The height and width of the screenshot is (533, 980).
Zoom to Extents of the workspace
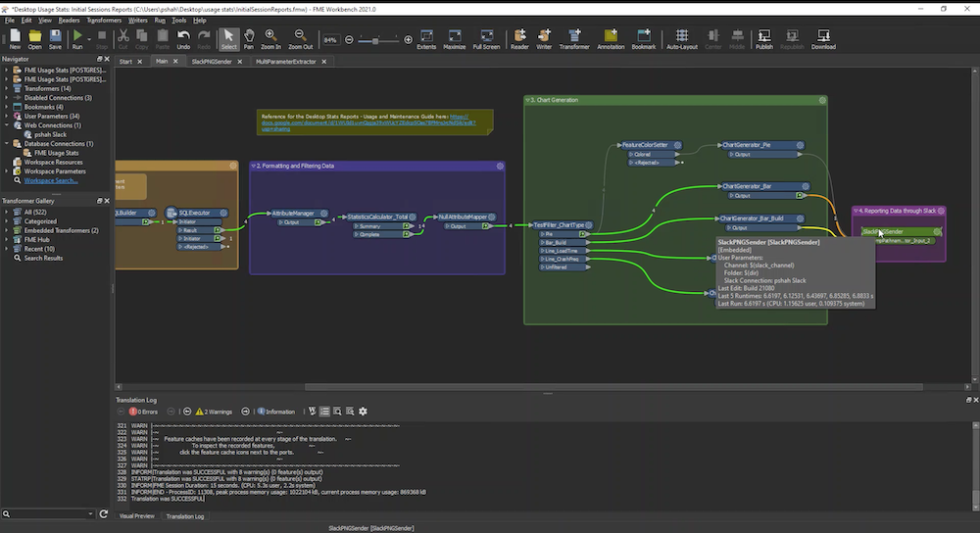(x=426, y=39)
